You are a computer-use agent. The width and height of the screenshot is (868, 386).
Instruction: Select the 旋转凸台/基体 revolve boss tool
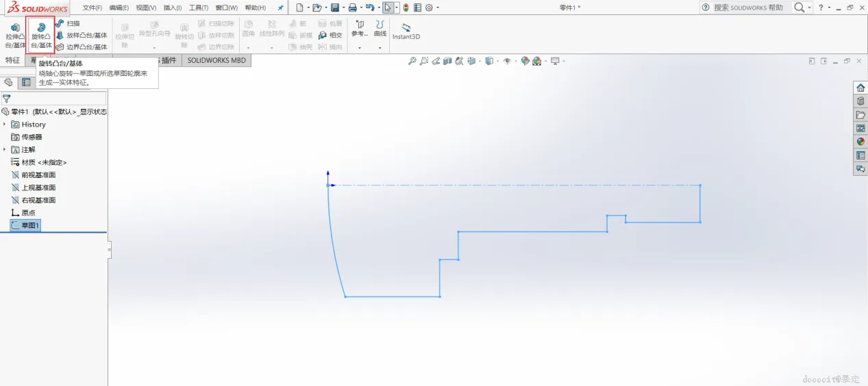[40, 36]
